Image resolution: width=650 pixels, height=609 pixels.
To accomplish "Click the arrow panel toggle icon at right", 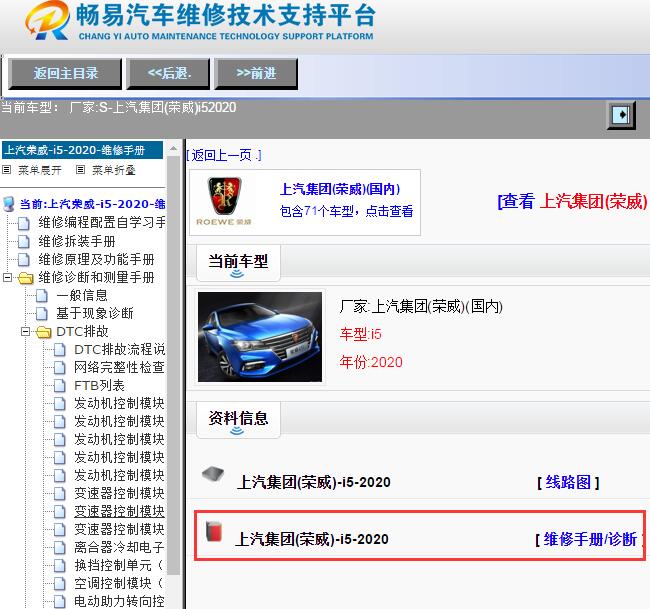I will pos(621,114).
